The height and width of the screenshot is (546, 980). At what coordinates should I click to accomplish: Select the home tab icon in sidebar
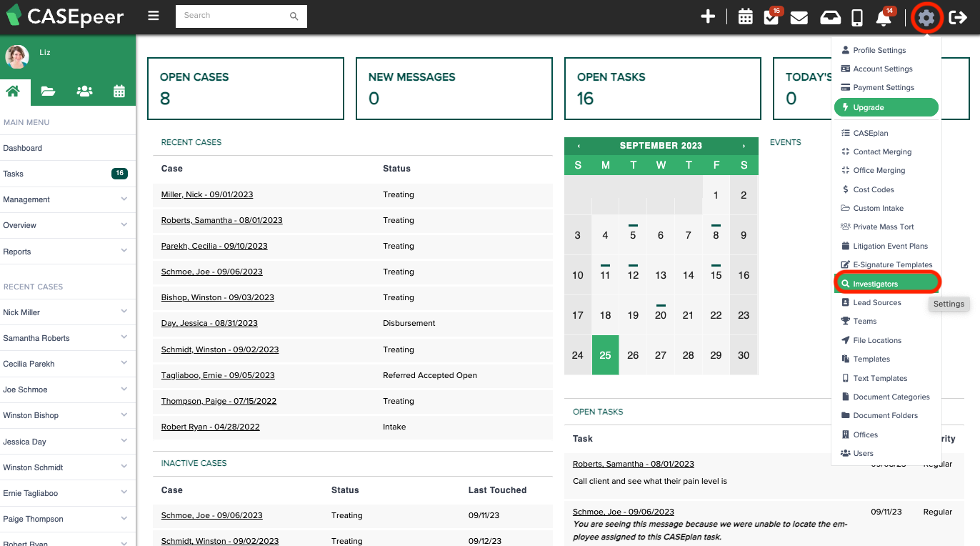coord(13,91)
